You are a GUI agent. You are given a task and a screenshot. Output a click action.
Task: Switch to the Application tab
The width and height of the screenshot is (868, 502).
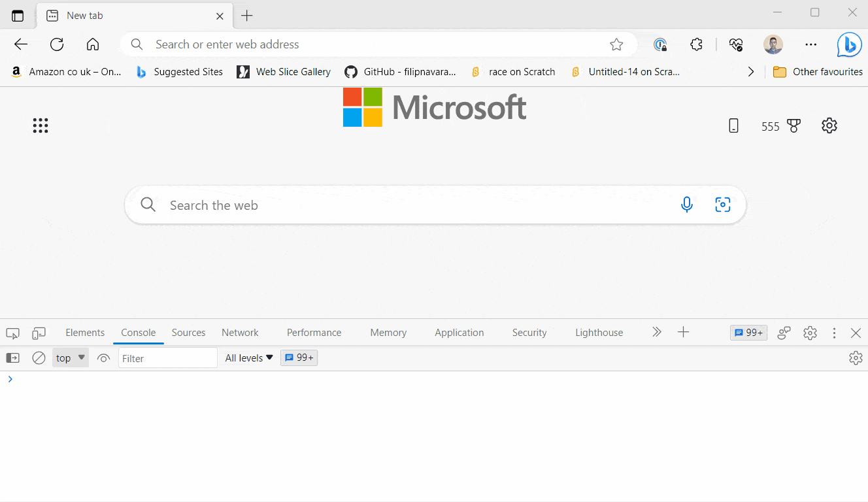[x=459, y=333]
